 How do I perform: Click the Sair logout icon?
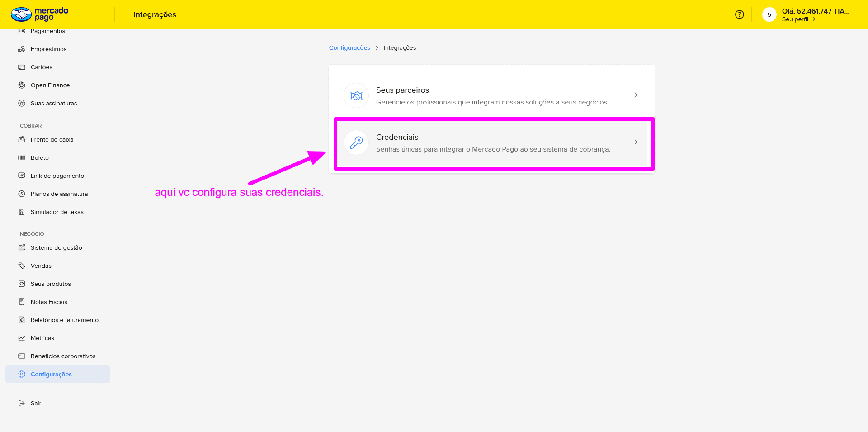(x=22, y=403)
